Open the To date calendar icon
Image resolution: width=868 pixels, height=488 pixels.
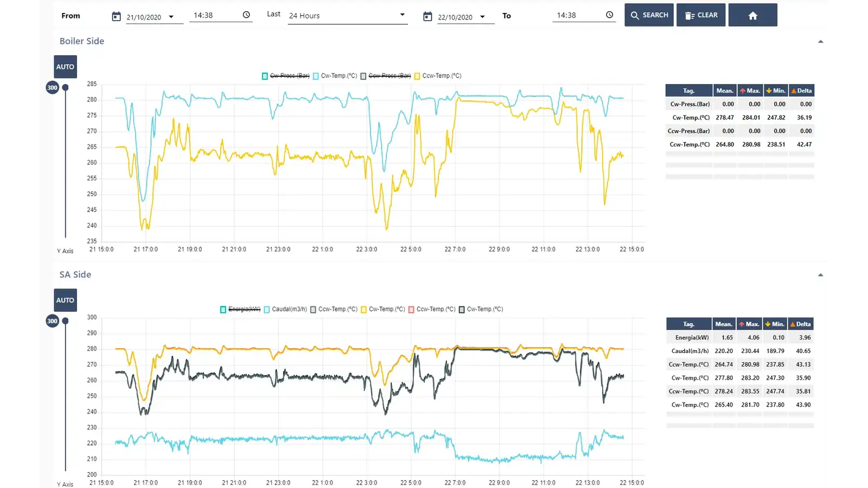click(x=427, y=16)
